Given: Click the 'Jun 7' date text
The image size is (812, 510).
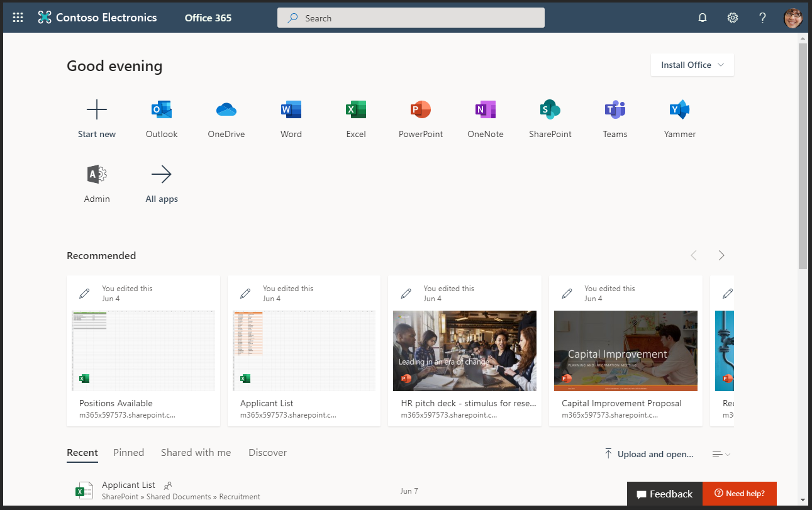Looking at the screenshot, I should 409,491.
